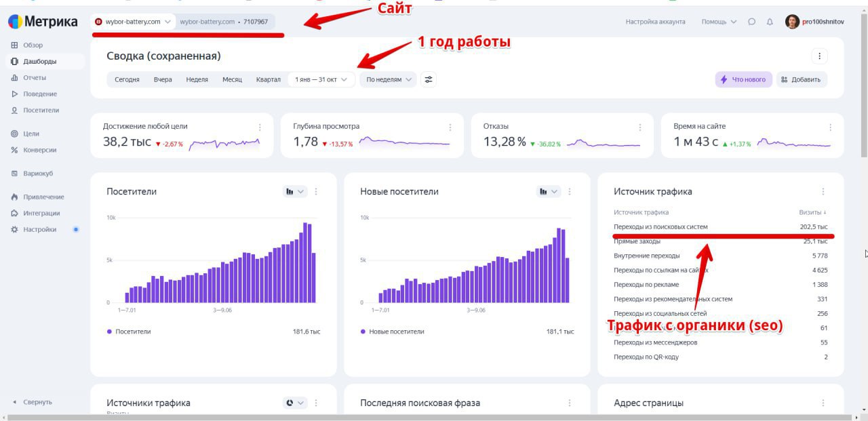Image resolution: width=868 pixels, height=421 pixels.
Task: Click the Привлечение flame icon
Action: [14, 197]
